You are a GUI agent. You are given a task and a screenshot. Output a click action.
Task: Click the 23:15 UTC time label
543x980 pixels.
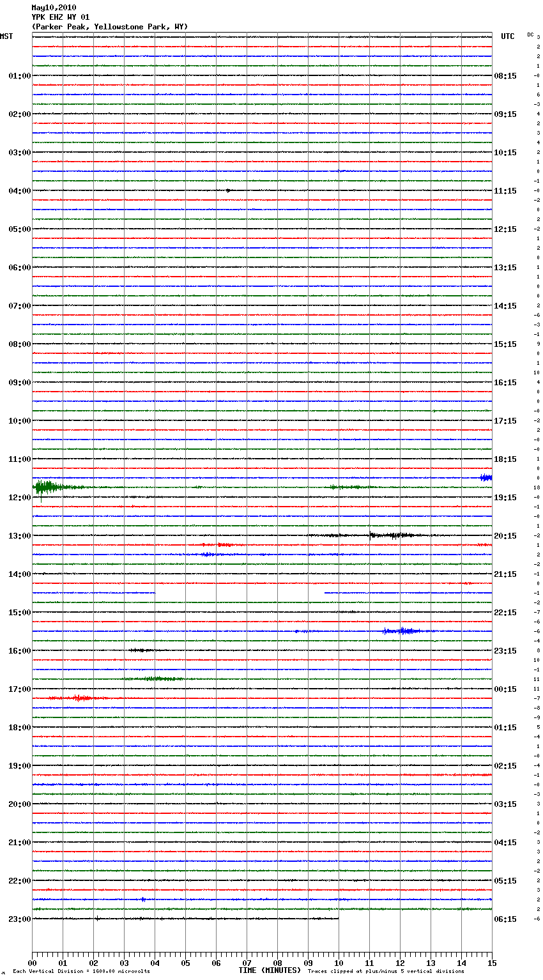click(505, 651)
